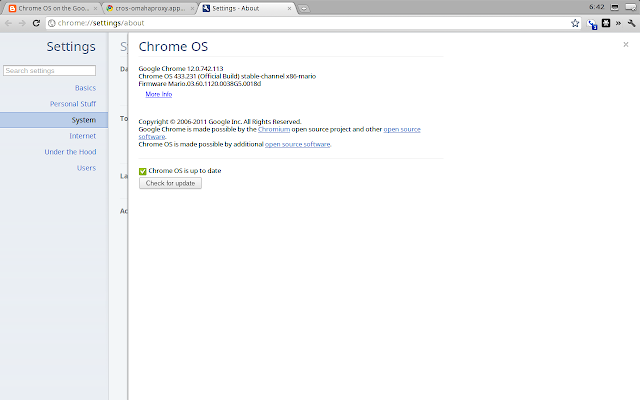Open the black square extension icon
The image size is (640, 400).
click(x=606, y=23)
